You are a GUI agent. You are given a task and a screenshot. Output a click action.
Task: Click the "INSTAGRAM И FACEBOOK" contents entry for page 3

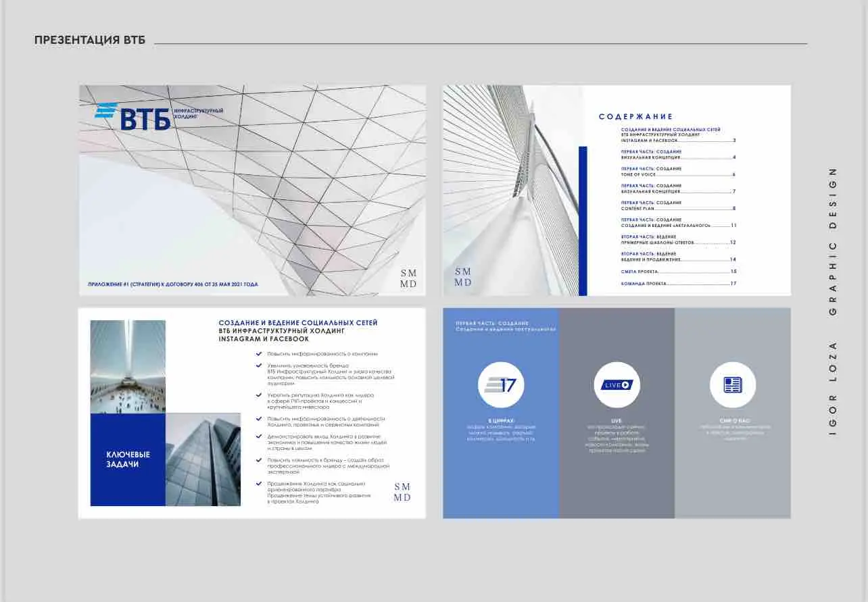tap(678, 134)
